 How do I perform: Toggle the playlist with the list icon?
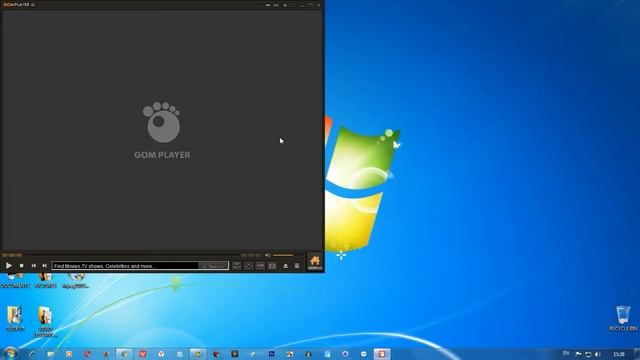point(297,266)
